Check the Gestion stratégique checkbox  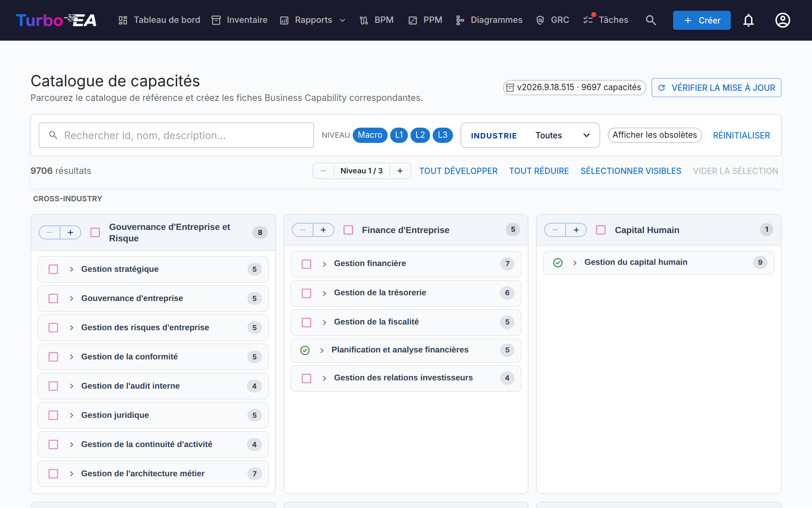53,269
